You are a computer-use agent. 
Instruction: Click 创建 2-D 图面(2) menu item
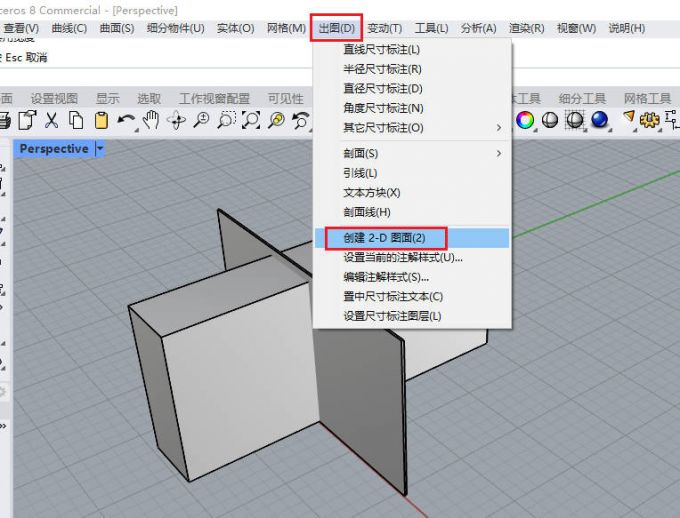click(x=412, y=238)
